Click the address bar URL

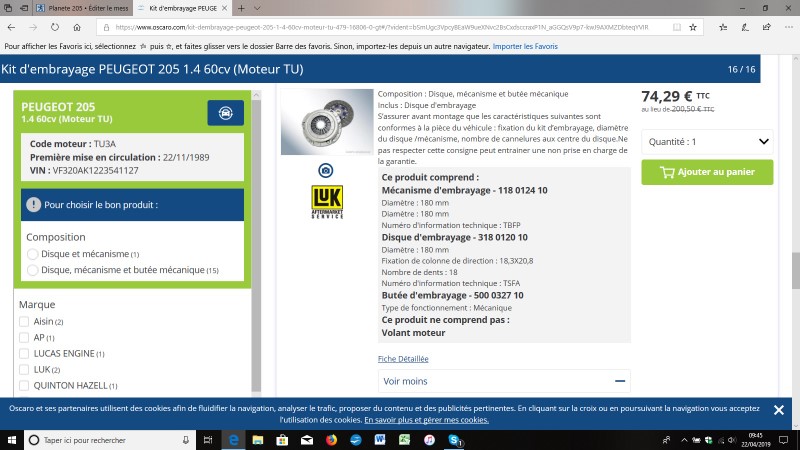pyautogui.click(x=382, y=27)
